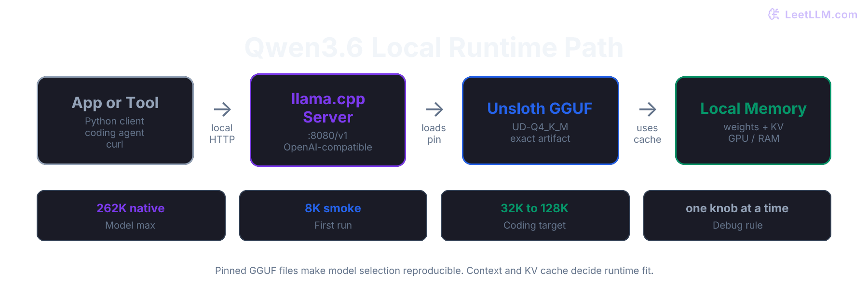Click the 32K to 128K Coding target card
Image resolution: width=868 pixels, height=300 pixels.
[535, 216]
